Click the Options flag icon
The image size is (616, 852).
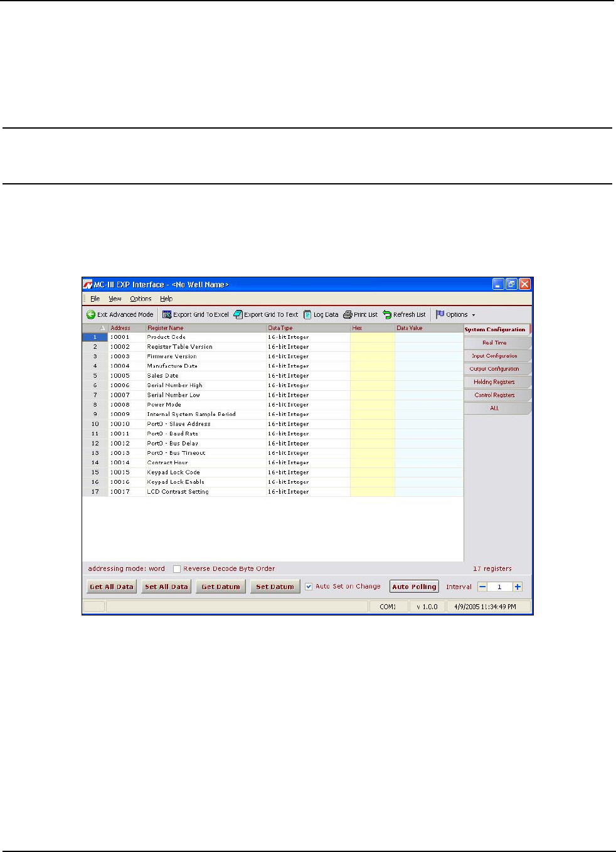tap(440, 314)
